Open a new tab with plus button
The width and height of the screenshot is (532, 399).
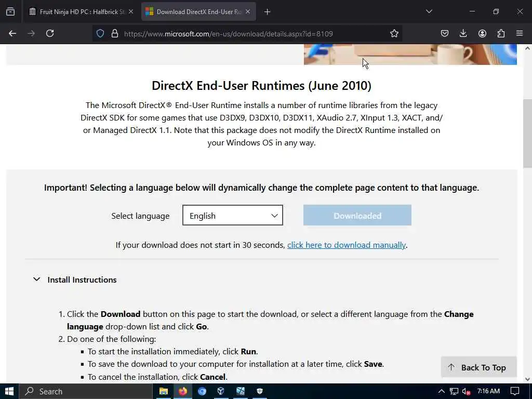pyautogui.click(x=268, y=12)
